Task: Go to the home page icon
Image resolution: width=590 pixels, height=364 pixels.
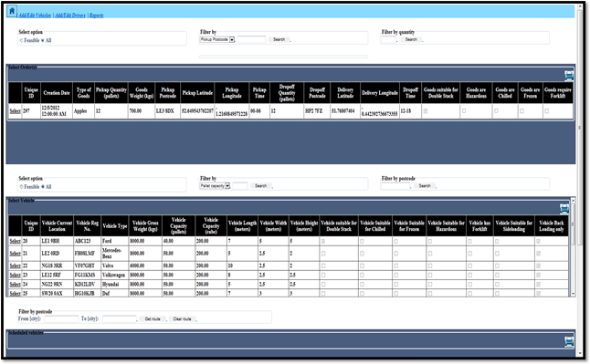Action: [x=12, y=11]
